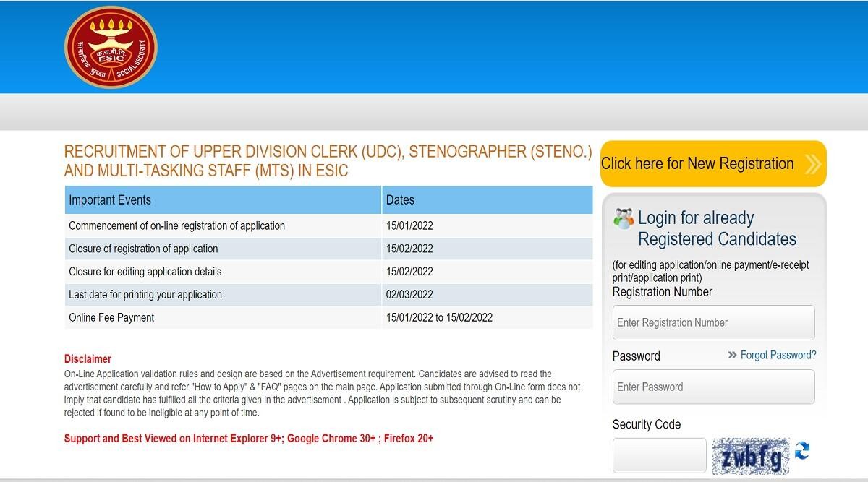868x482 pixels.
Task: Click the Important Events column header
Action: tap(110, 200)
